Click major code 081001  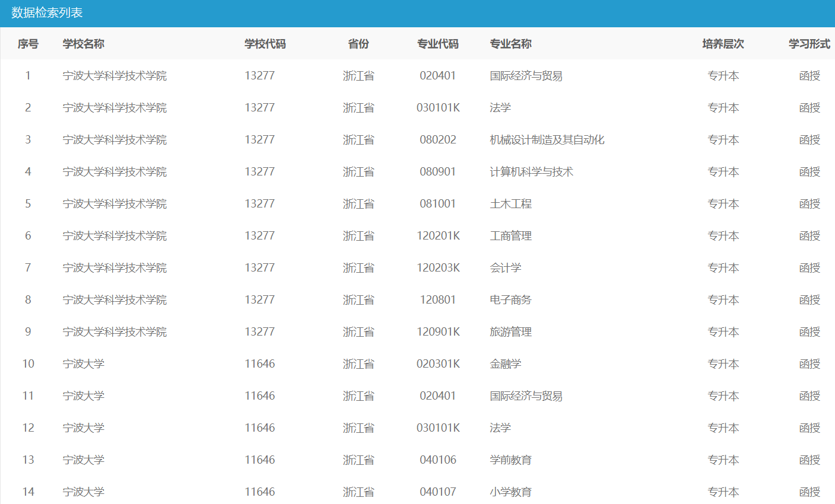(x=438, y=204)
